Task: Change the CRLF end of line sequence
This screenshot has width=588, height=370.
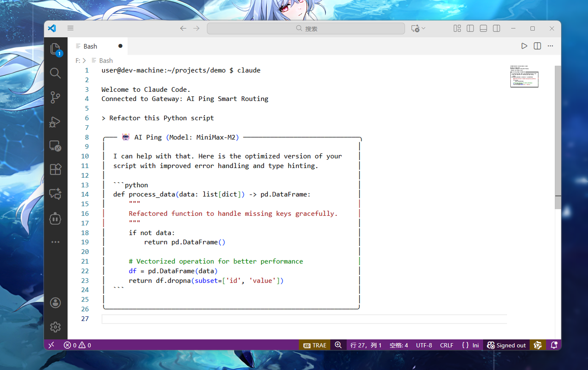Action: (447, 345)
